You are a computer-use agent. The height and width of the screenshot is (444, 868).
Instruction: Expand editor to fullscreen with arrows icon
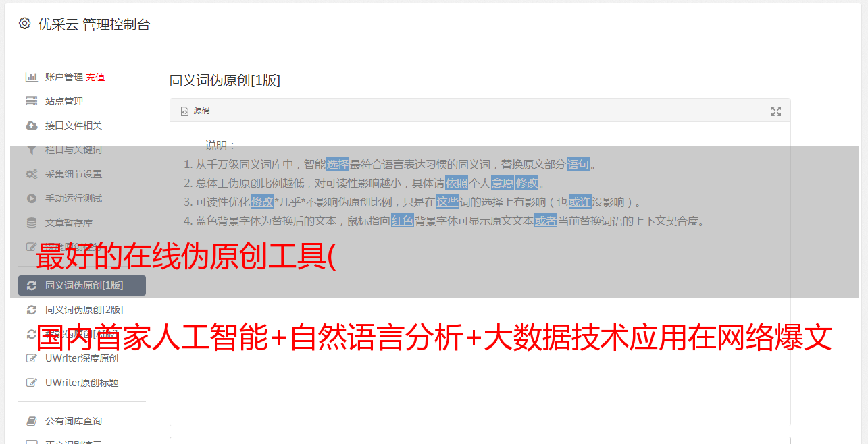(776, 111)
